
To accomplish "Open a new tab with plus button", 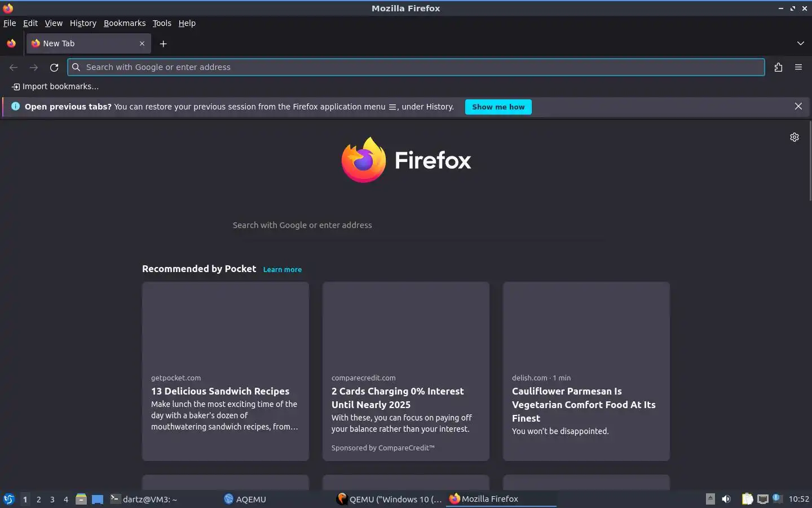I will (163, 43).
